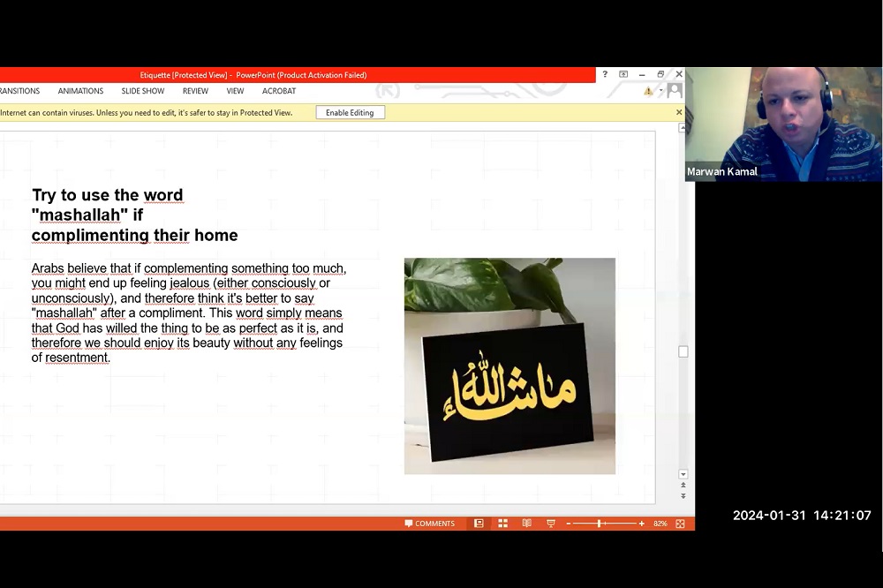Screen dimensions: 883x588
Task: Go to previous slide using double-up arrow
Action: [683, 486]
